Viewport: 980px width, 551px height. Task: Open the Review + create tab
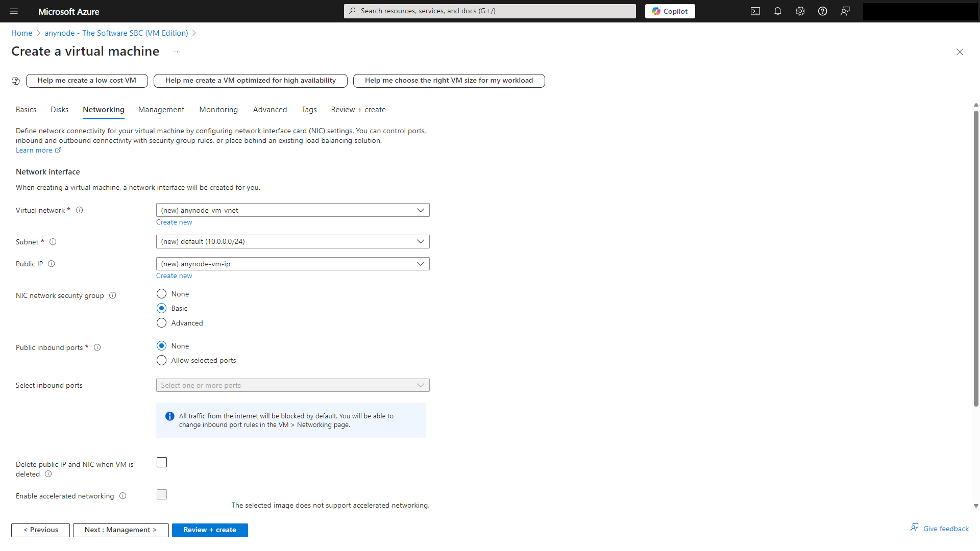point(358,110)
